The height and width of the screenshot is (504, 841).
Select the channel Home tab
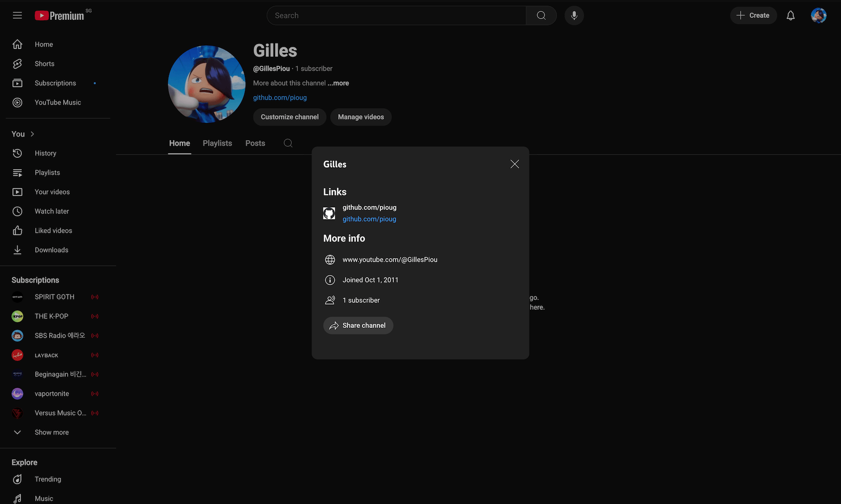point(179,143)
